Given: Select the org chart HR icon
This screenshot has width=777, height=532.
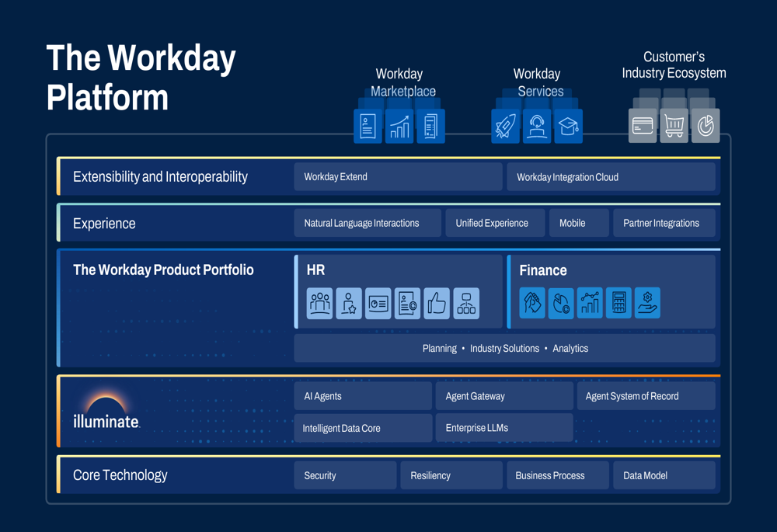Looking at the screenshot, I should 466,303.
